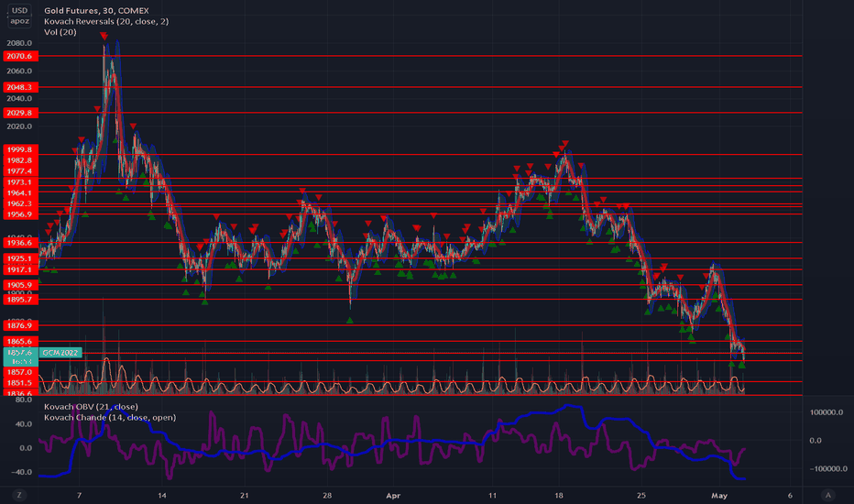Click the 2040.0 price axis value
The image size is (854, 504).
click(x=19, y=99)
